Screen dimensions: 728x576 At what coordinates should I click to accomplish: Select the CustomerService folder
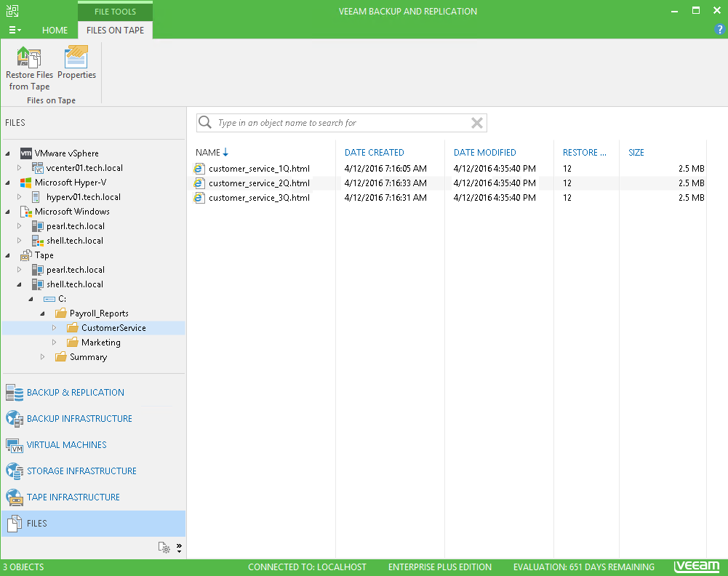[x=113, y=328]
